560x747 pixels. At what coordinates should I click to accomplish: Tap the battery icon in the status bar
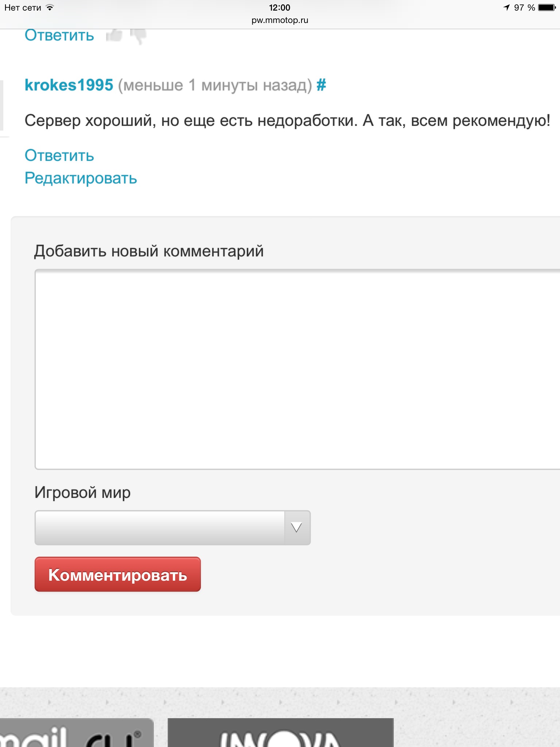547,8
